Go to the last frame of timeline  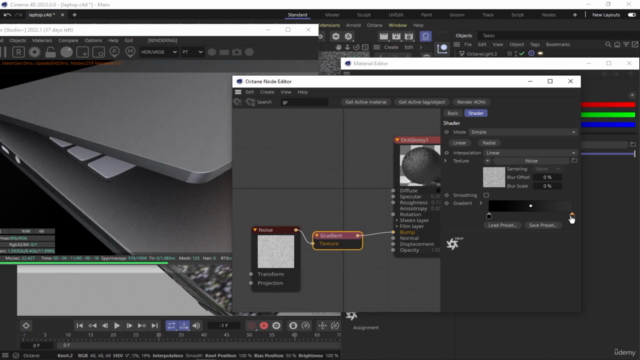pos(155,326)
